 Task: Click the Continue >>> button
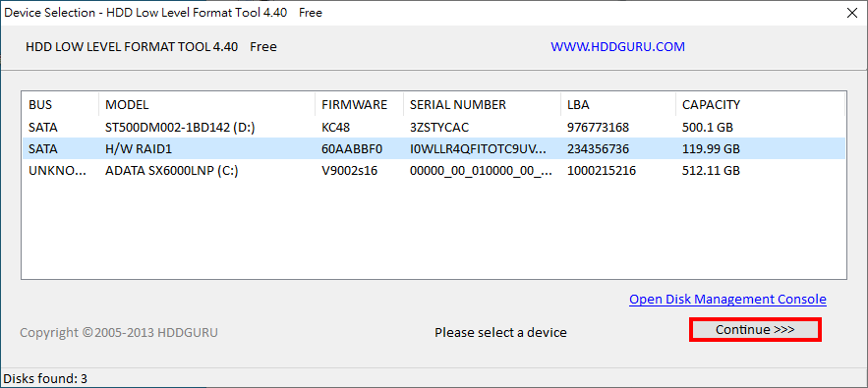(x=755, y=330)
